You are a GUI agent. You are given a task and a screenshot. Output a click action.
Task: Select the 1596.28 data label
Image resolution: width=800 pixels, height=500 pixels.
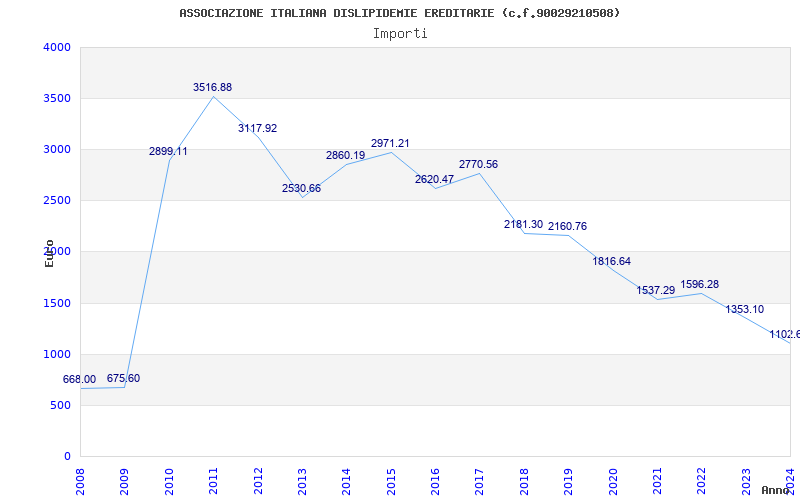coord(700,285)
